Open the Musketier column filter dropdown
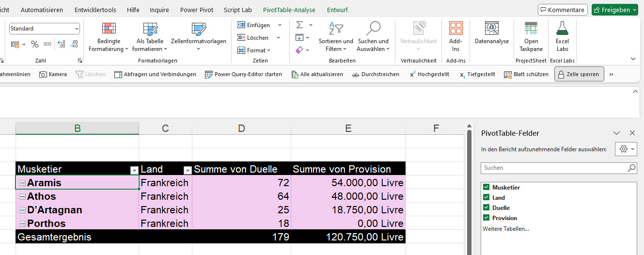Screen dimensions: 644x255 coord(134,170)
